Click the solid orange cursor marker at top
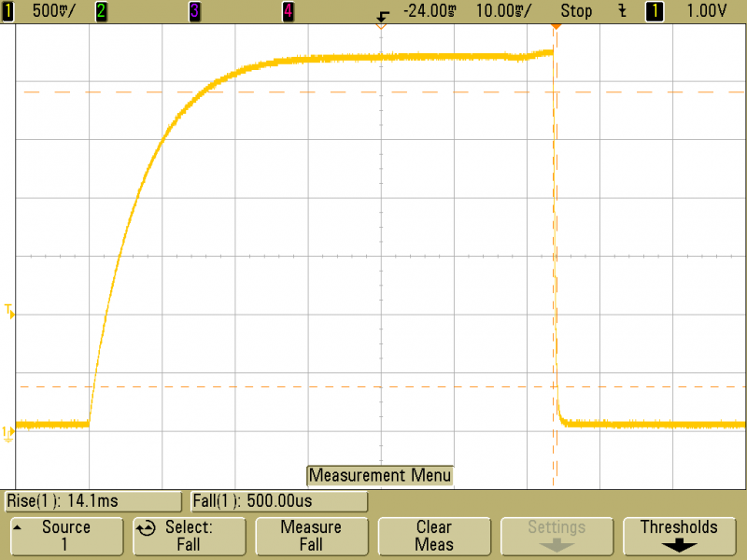The width and height of the screenshot is (747, 560). (556, 27)
